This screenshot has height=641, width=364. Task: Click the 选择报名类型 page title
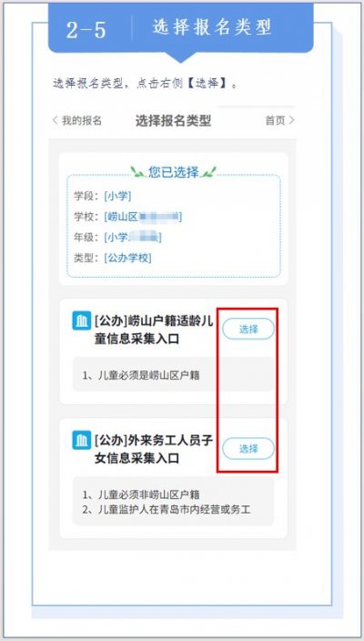coord(173,121)
